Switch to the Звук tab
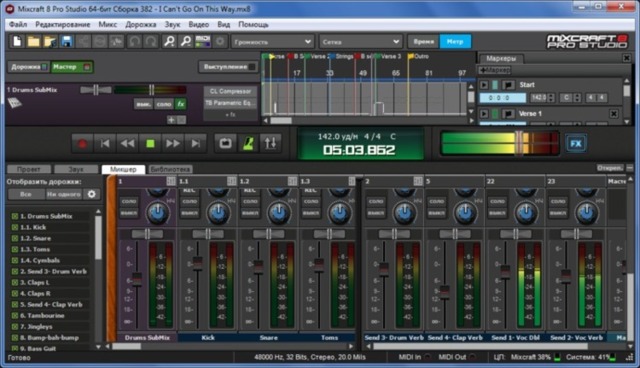Screen dimensions: 640x368 click(76, 169)
